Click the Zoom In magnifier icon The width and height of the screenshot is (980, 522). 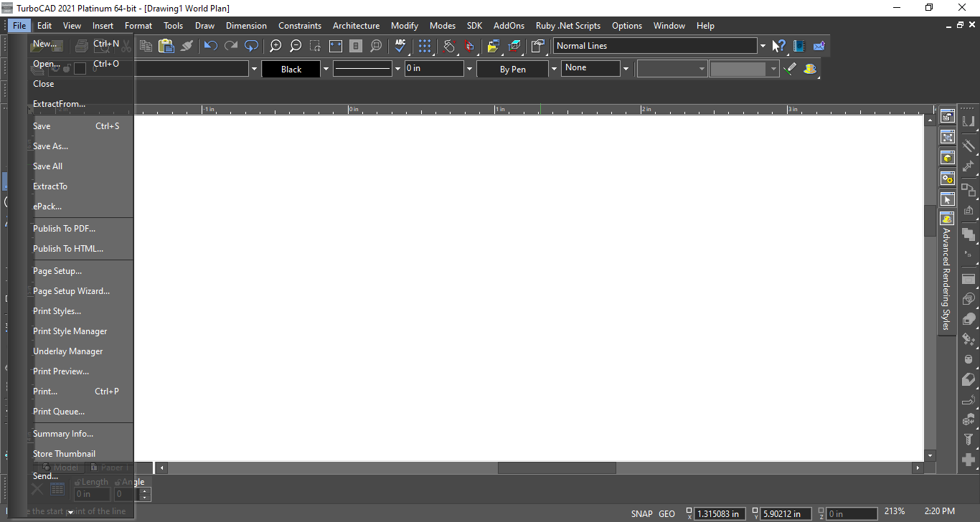(275, 46)
